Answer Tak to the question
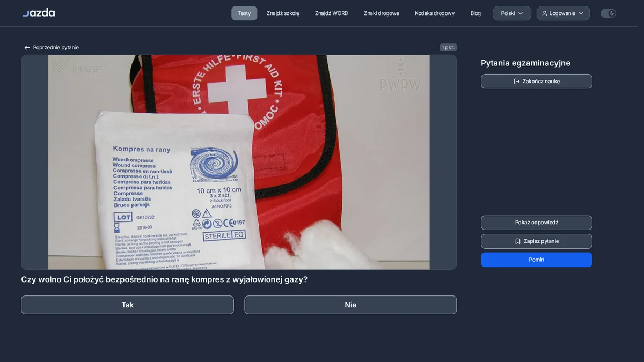 127,305
